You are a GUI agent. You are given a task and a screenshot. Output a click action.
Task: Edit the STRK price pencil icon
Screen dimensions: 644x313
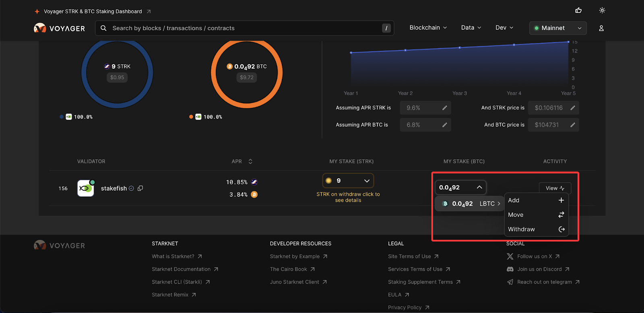coord(572,108)
